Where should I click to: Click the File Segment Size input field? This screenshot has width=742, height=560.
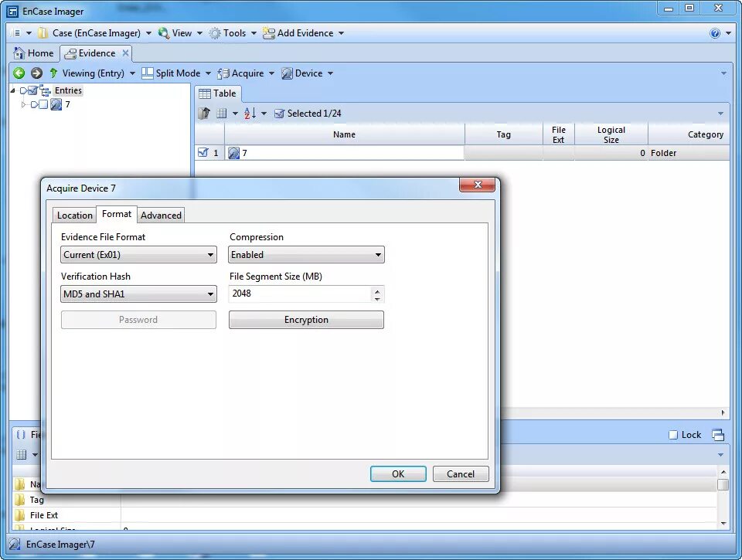point(301,294)
